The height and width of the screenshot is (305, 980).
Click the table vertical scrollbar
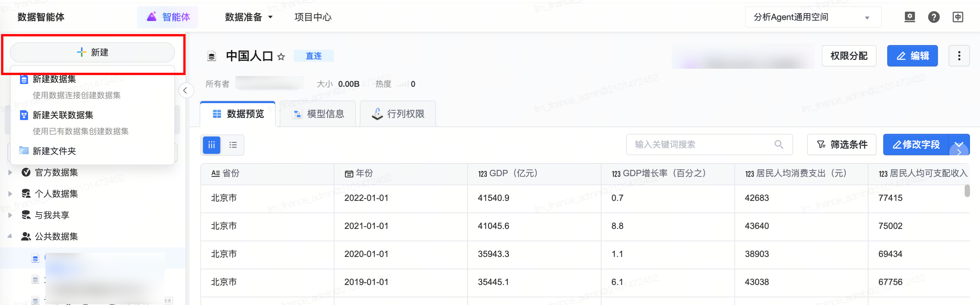[967, 191]
